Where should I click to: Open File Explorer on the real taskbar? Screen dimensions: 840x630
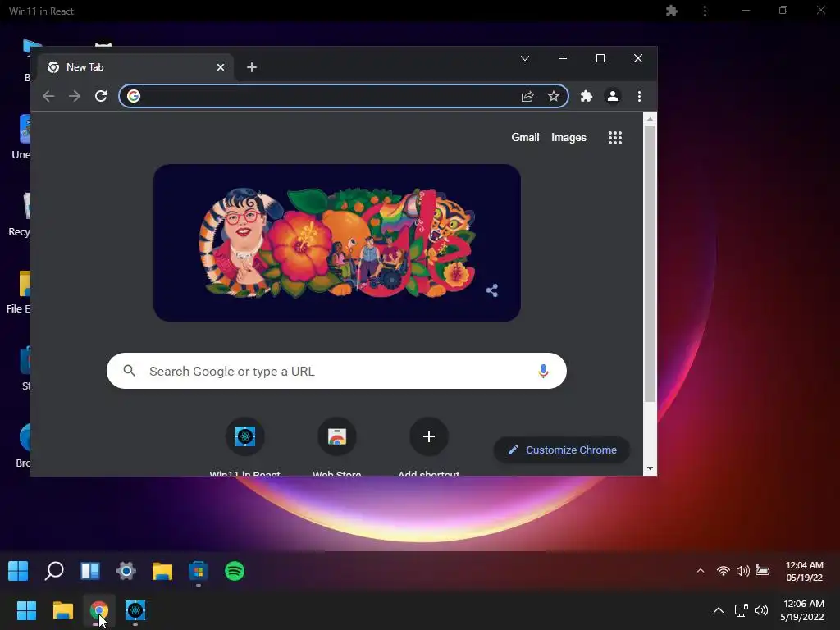pyautogui.click(x=62, y=610)
